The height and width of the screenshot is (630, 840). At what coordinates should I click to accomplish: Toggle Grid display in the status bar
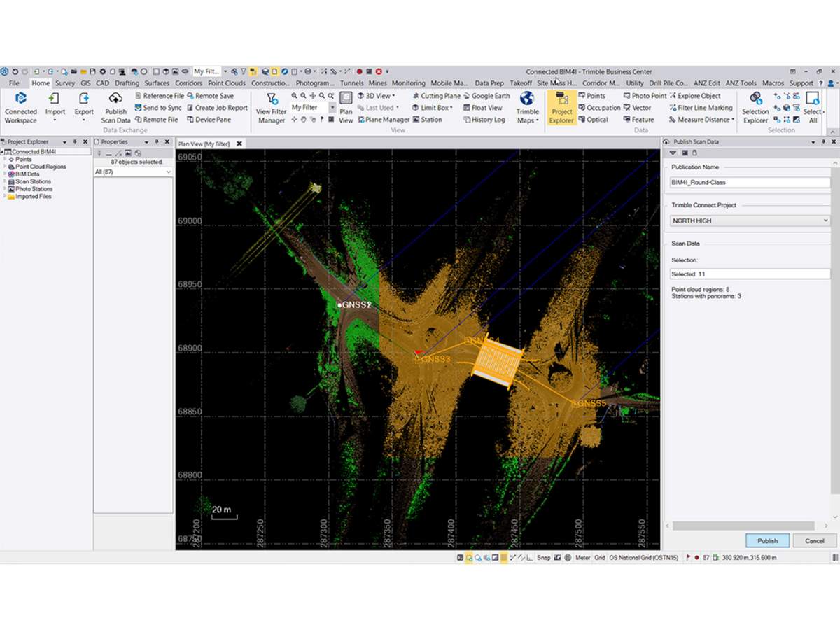pyautogui.click(x=599, y=558)
